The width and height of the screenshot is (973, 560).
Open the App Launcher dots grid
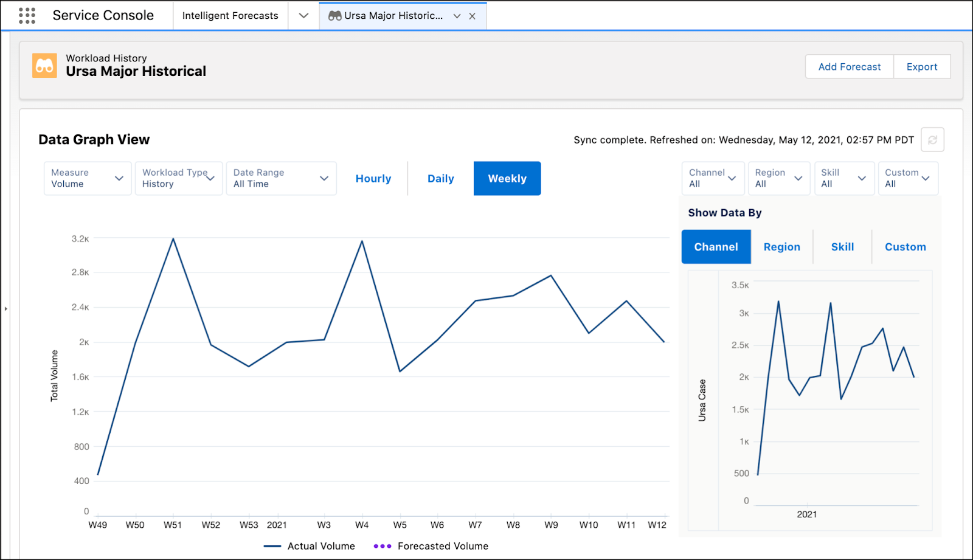pyautogui.click(x=27, y=16)
